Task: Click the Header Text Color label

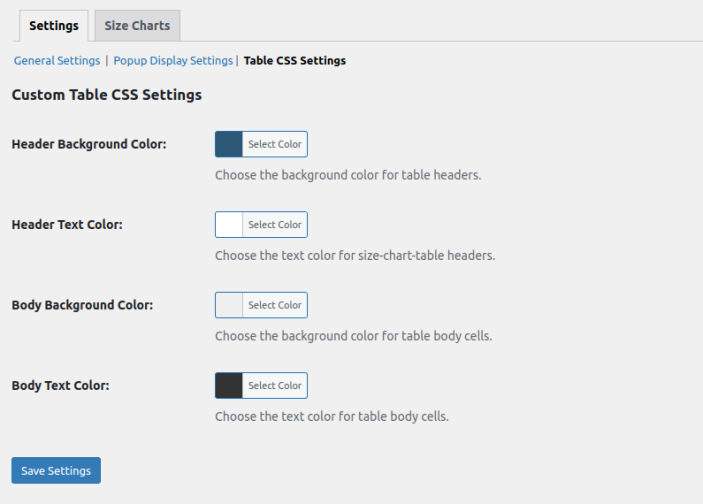Action: click(67, 225)
